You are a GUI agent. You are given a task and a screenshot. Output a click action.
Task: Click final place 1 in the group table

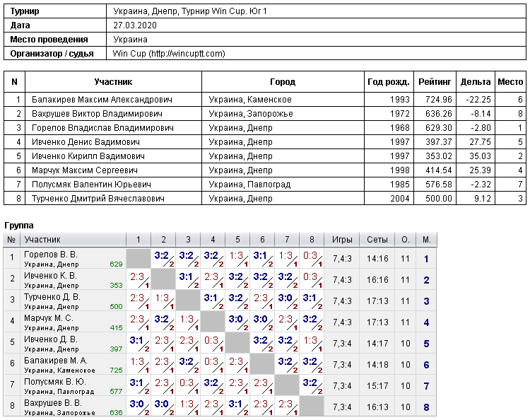pos(426,259)
